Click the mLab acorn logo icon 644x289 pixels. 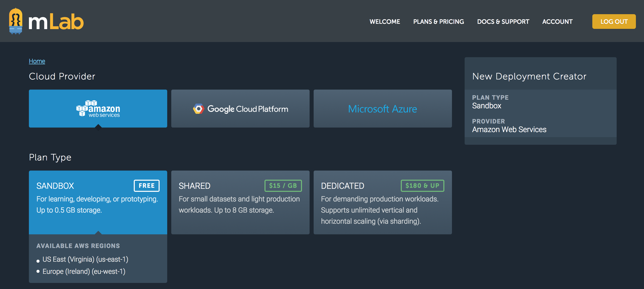click(x=16, y=21)
